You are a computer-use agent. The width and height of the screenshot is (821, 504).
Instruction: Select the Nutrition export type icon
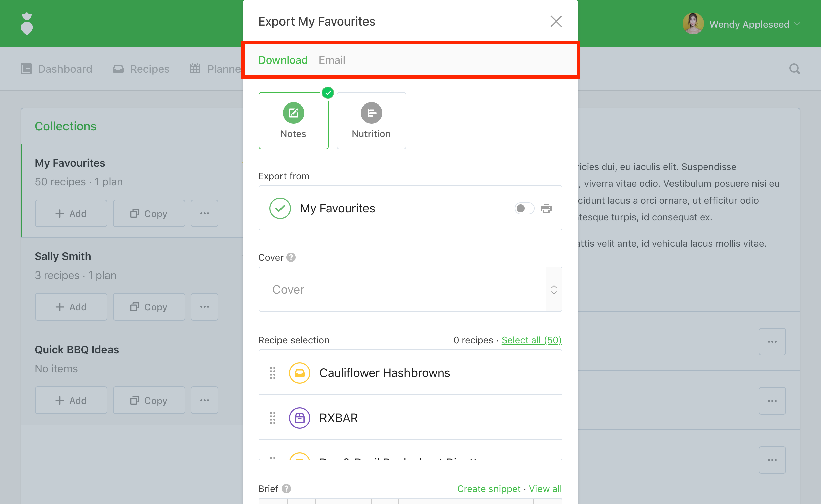point(371,113)
